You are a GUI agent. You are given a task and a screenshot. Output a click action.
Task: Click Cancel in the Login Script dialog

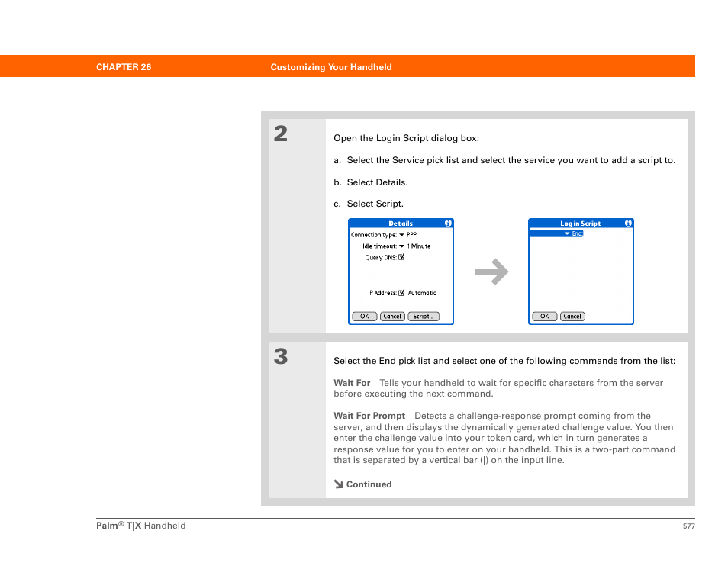click(572, 317)
